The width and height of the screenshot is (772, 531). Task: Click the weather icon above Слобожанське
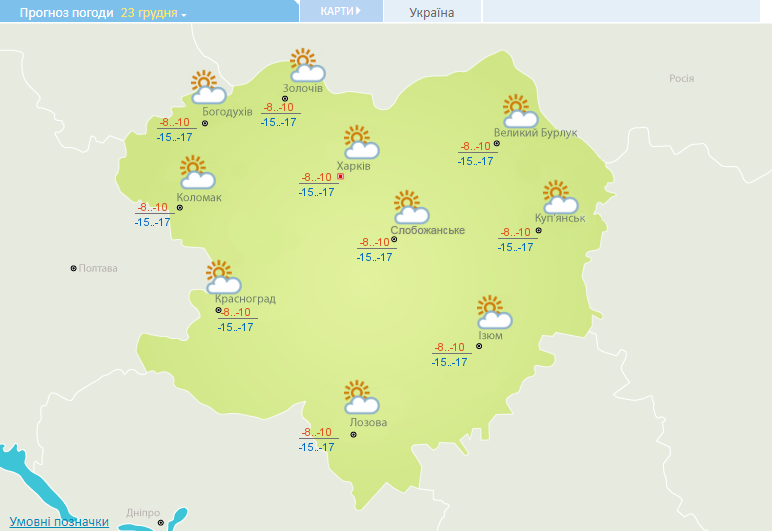pyautogui.click(x=410, y=207)
